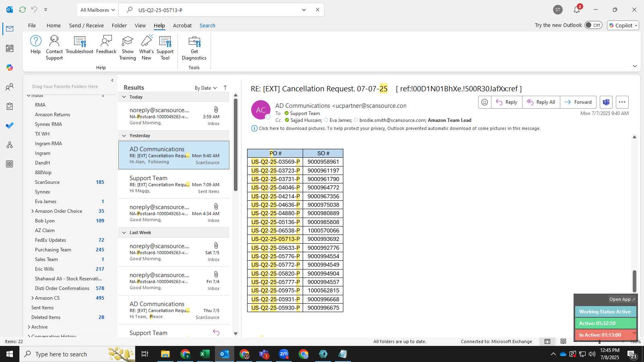Open Excel from the taskbar

(x=205, y=354)
